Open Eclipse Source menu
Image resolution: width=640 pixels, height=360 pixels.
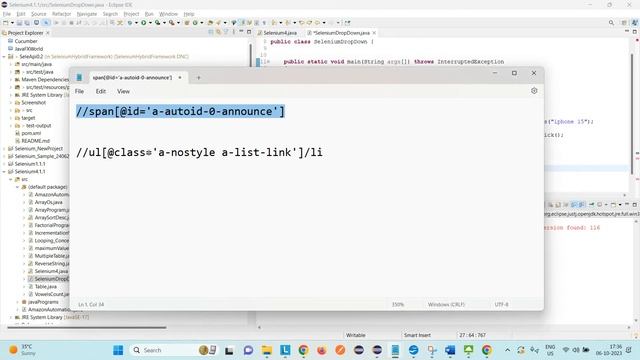click(38, 14)
